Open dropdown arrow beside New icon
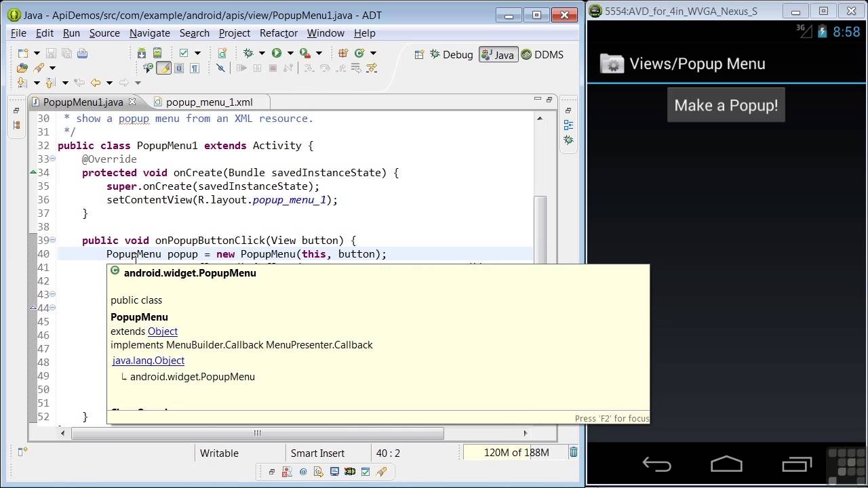The height and width of the screenshot is (488, 868). click(x=37, y=54)
